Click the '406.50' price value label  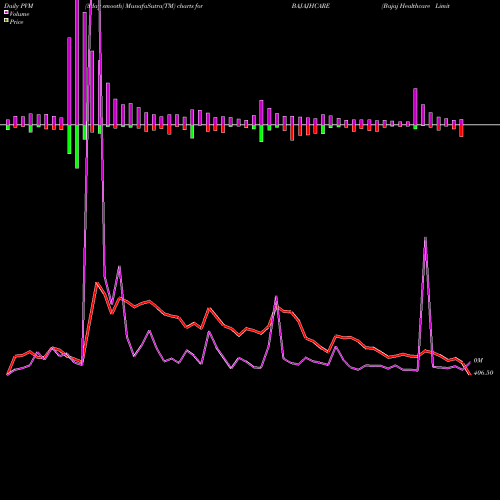coord(483,373)
